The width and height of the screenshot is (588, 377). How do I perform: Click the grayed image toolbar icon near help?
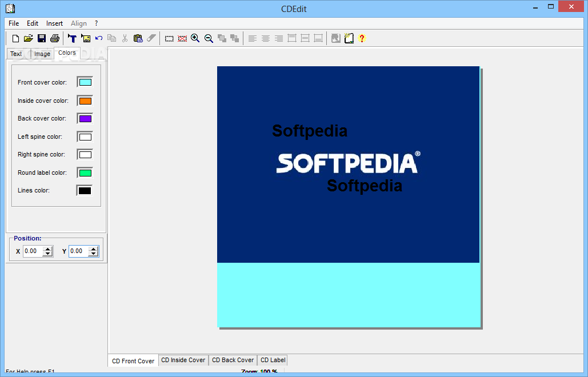click(335, 38)
